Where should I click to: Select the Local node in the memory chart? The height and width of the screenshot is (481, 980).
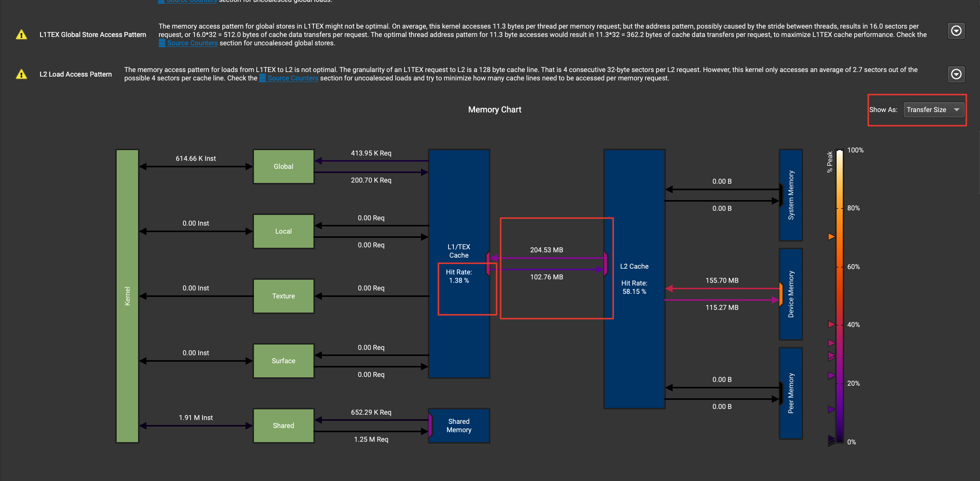(x=283, y=231)
